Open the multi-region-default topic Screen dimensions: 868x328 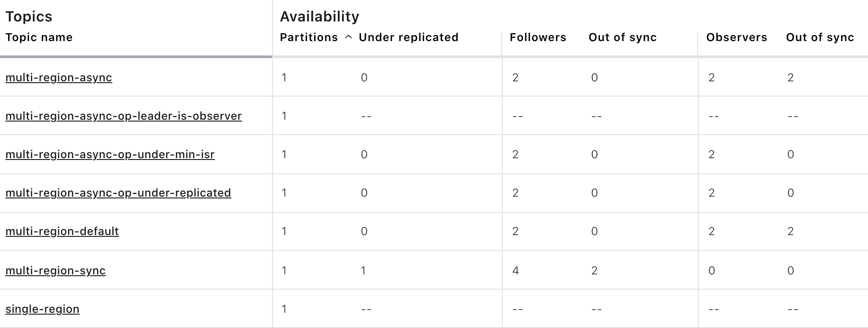pos(62,231)
